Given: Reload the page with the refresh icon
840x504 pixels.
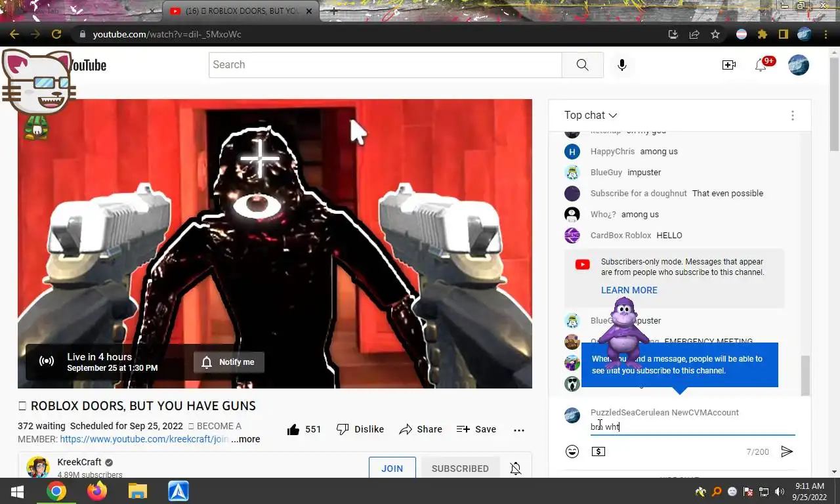Looking at the screenshot, I should pyautogui.click(x=56, y=34).
